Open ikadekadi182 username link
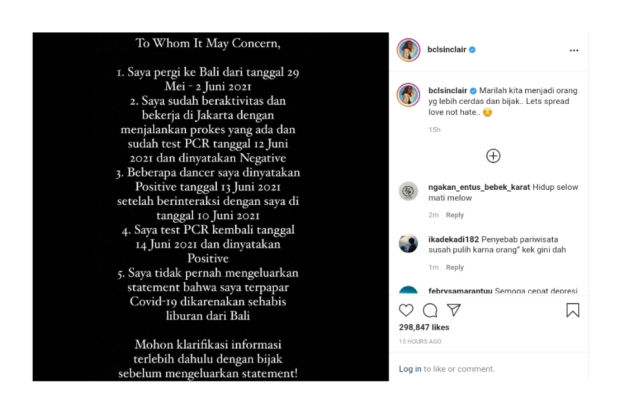Viewport: 620px width, 413px height. [x=454, y=239]
